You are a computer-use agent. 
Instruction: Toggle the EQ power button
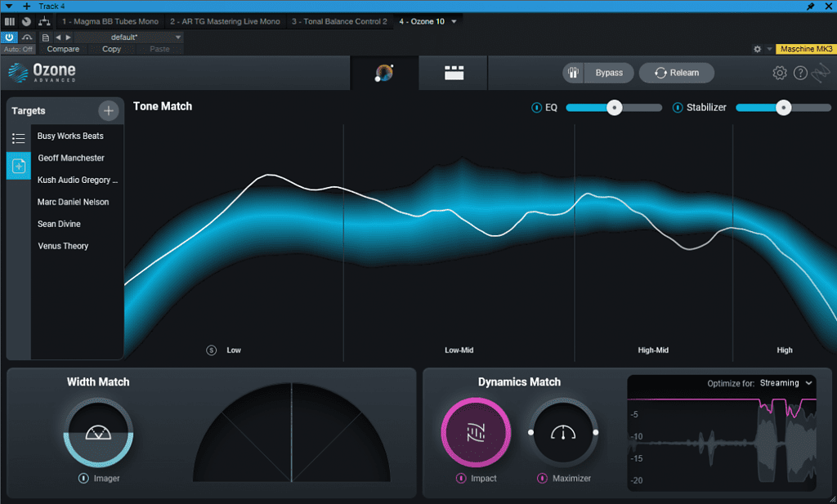[x=536, y=108]
